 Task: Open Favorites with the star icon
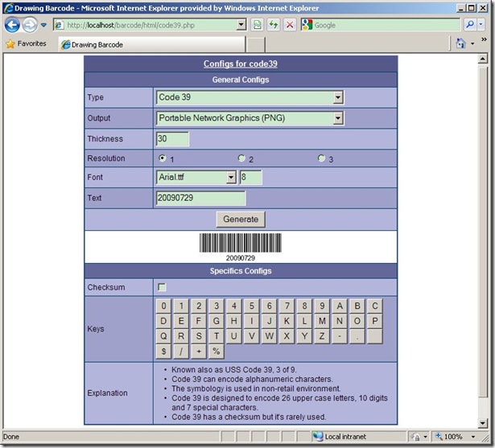[x=10, y=44]
